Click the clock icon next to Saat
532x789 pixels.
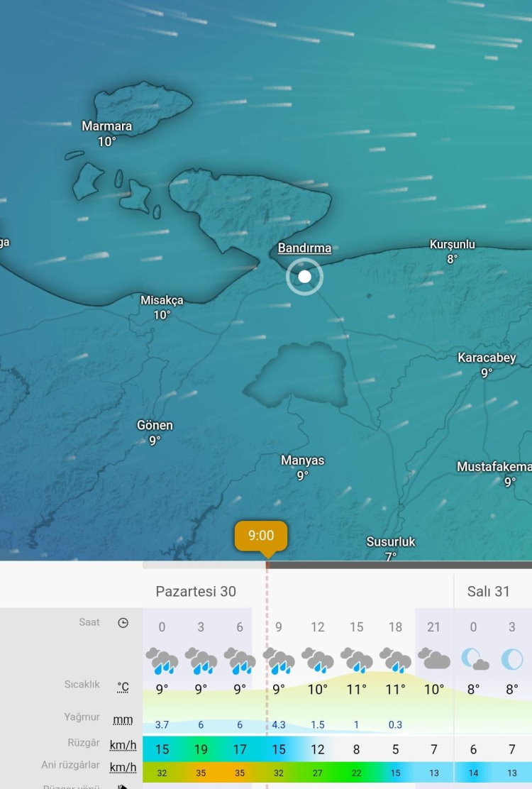point(123,623)
